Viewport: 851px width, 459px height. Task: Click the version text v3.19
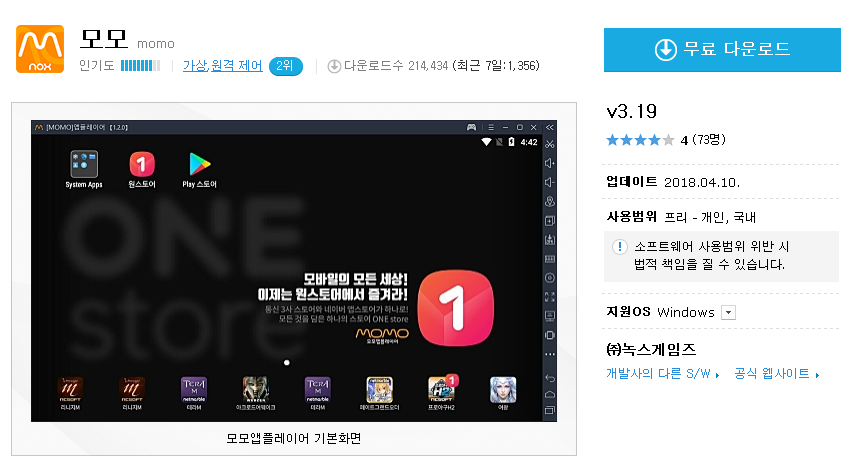pyautogui.click(x=632, y=112)
